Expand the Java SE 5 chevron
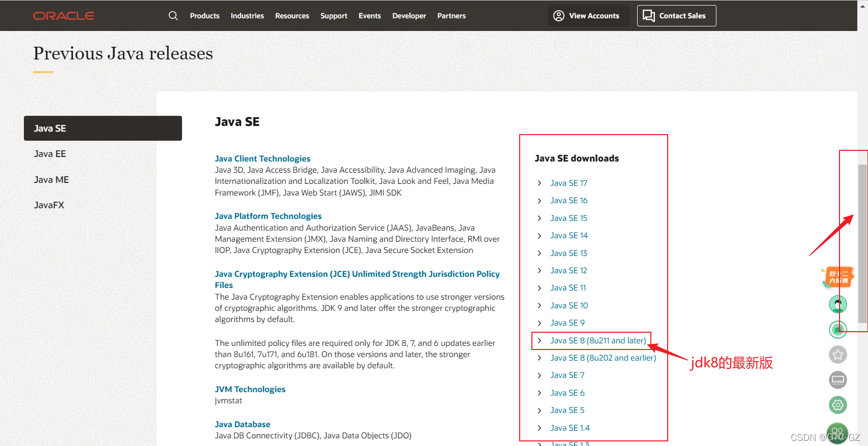This screenshot has width=868, height=446. 540,410
